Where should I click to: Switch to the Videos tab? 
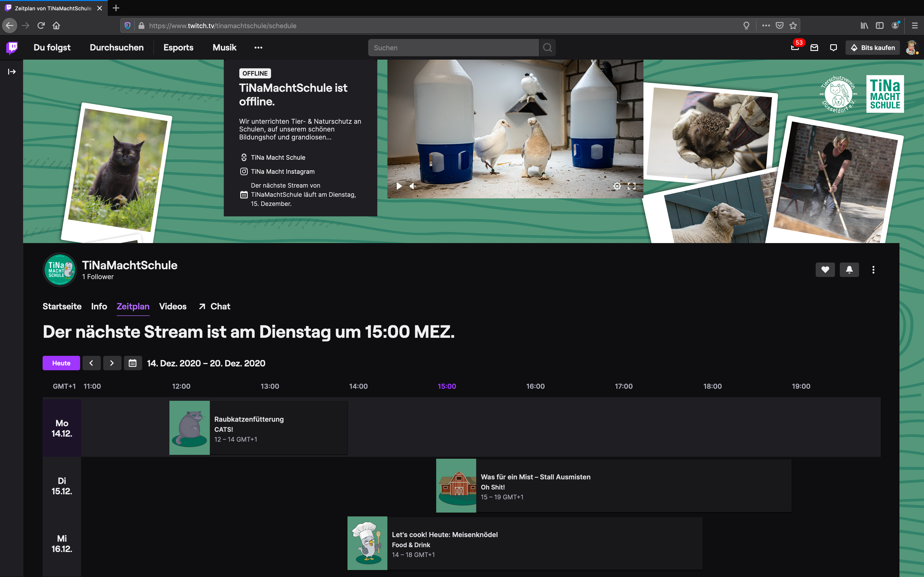173,307
